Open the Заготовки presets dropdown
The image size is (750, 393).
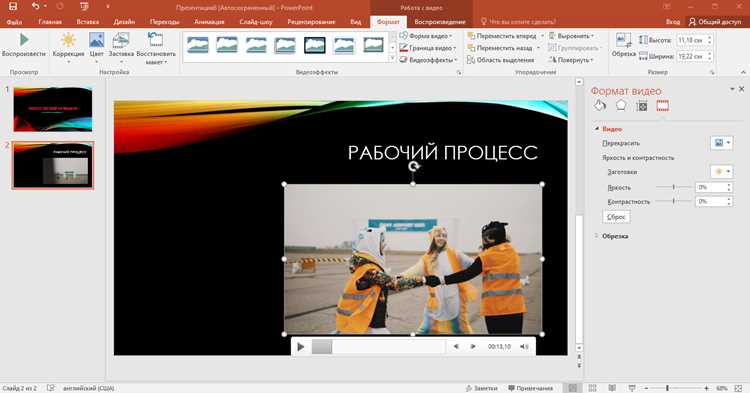point(722,172)
